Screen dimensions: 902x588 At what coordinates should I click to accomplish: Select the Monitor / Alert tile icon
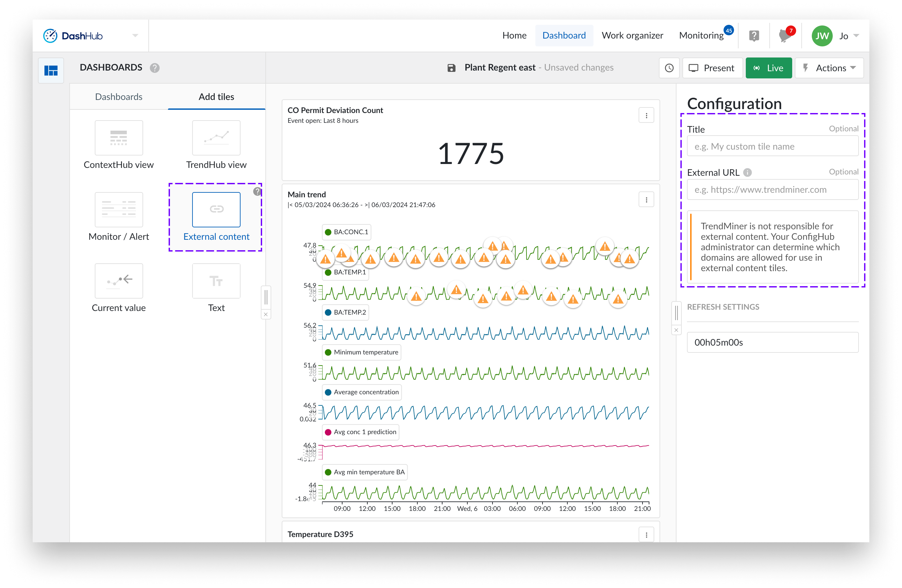tap(119, 209)
